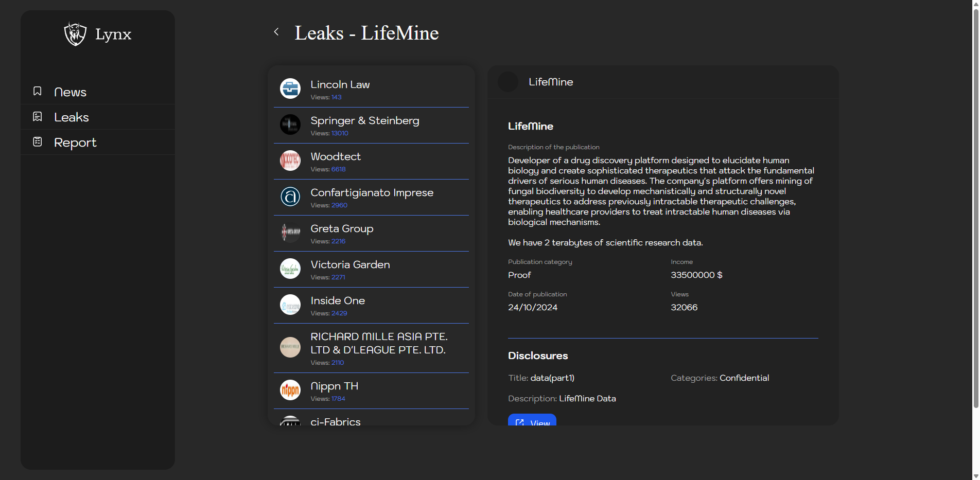Click the blue View button
Screen dimensions: 980x480
coord(532,420)
